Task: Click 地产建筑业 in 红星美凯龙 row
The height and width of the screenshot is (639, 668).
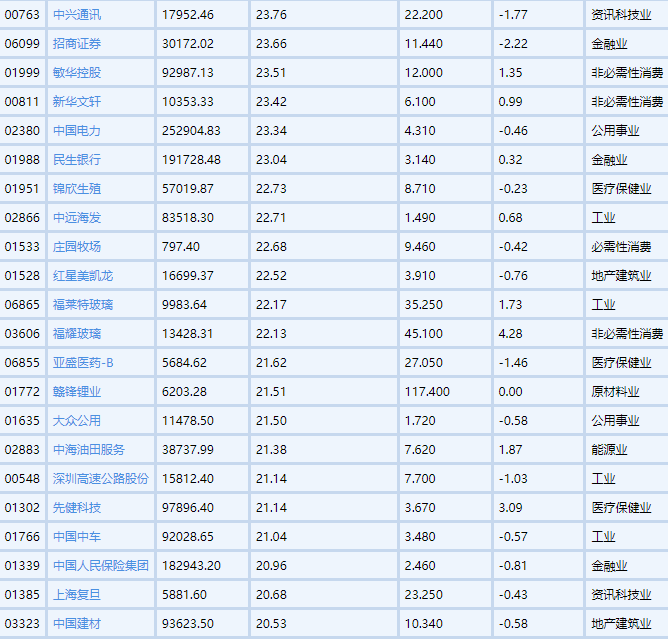Action: coord(622,276)
